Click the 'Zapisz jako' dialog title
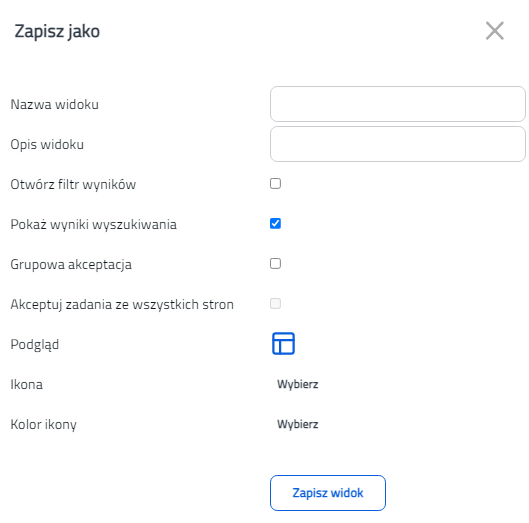 57,31
